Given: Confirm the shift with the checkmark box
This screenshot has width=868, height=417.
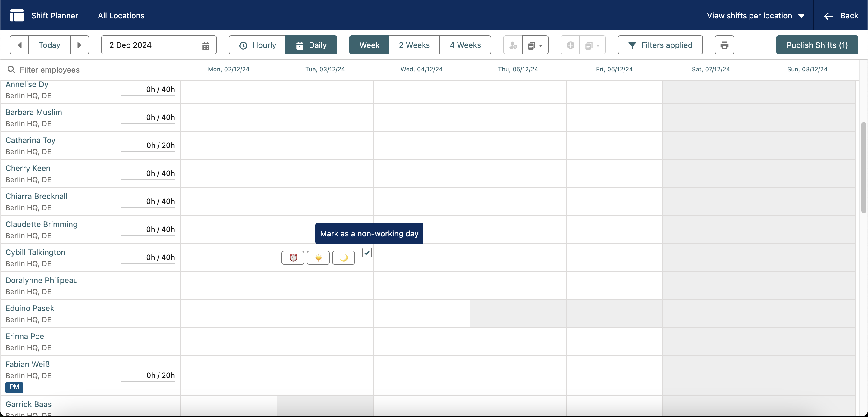Looking at the screenshot, I should pos(366,252).
